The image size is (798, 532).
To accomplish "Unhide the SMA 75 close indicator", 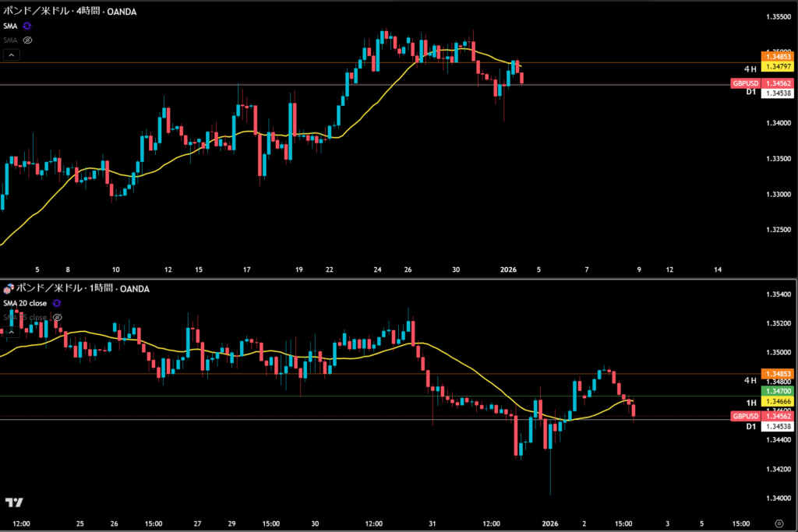I will click(x=57, y=317).
